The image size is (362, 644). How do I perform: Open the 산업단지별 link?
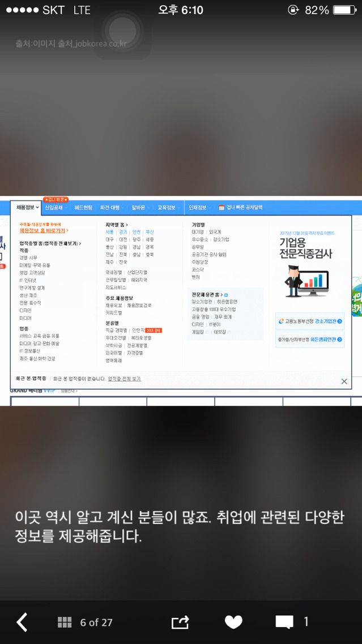coord(137,272)
